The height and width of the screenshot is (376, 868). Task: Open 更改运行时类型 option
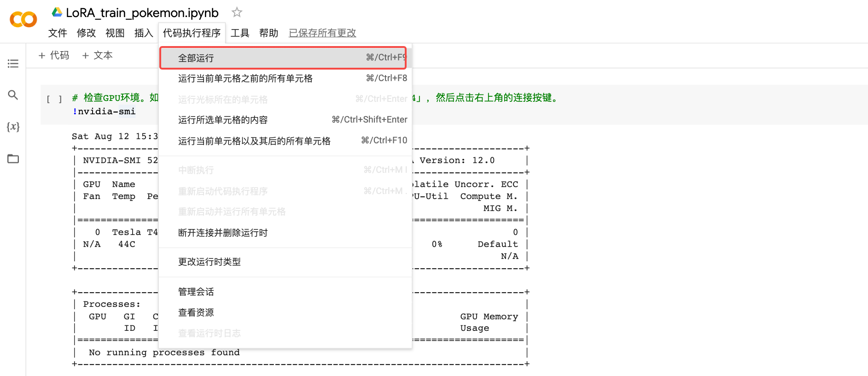tap(210, 262)
